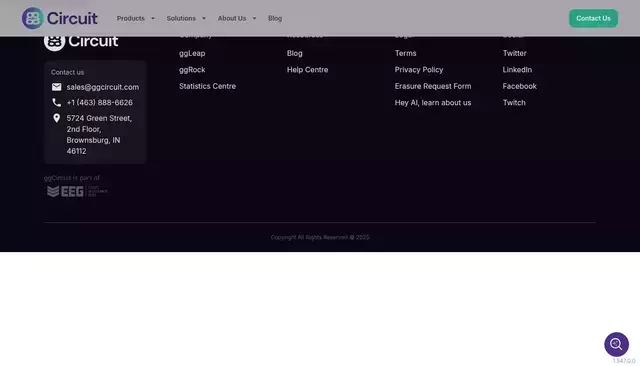The width and height of the screenshot is (640, 366).
Task: Open the ggRock footer link
Action: [192, 70]
